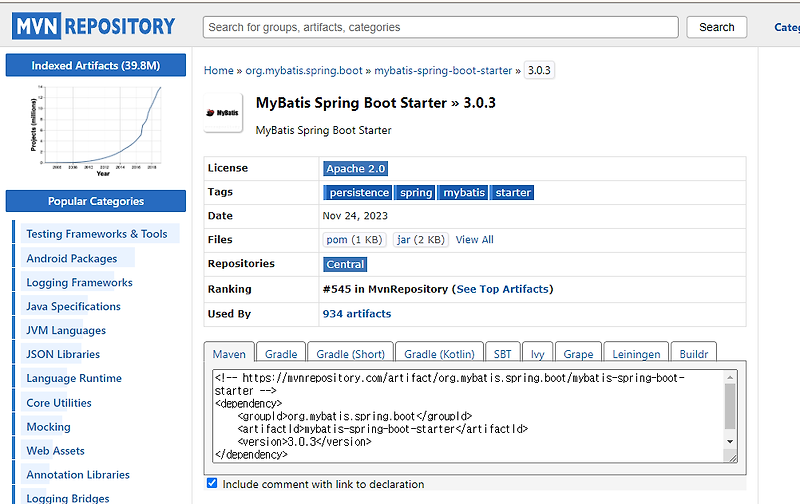Uncheck Include comment with link to declaration
Screen dimensions: 800x504
tap(212, 483)
